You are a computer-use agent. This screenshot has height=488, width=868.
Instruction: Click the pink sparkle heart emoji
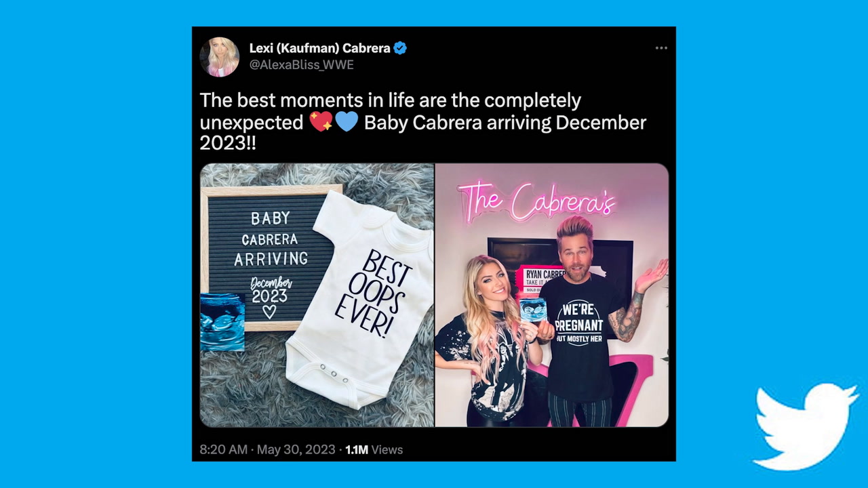[320, 122]
